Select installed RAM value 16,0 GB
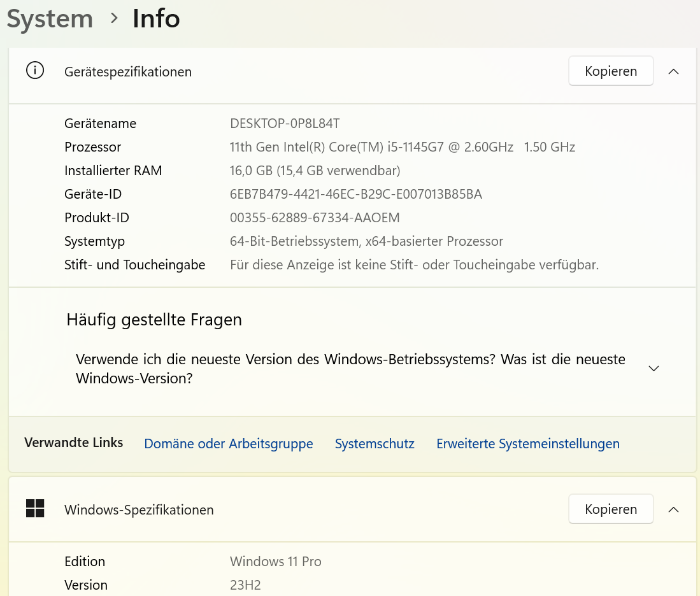700x596 pixels. [x=315, y=171]
